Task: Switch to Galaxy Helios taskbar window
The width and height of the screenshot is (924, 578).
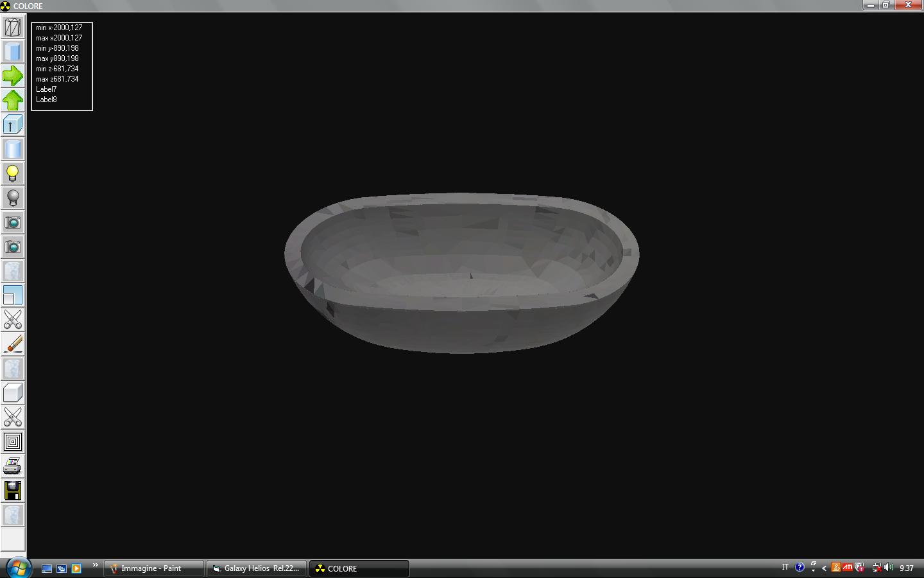Action: coord(257,568)
